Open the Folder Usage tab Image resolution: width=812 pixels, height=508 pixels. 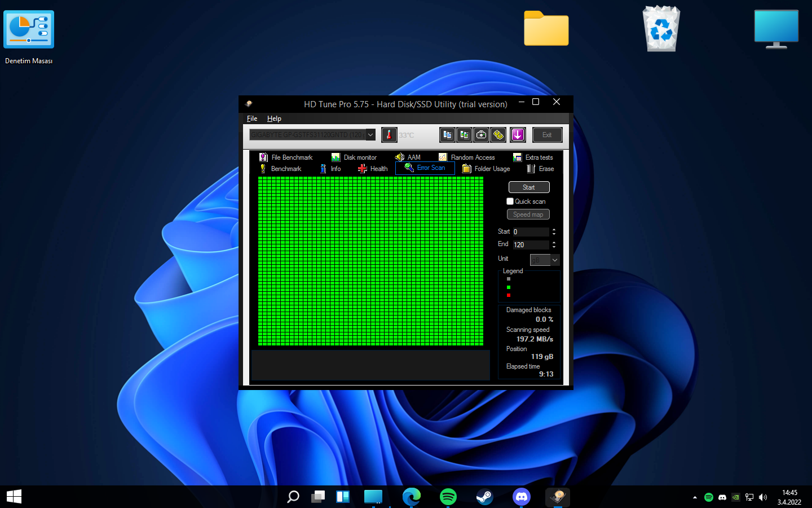[x=486, y=169]
